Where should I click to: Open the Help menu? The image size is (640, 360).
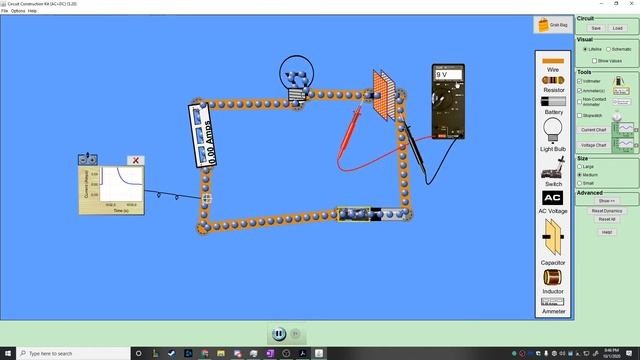(32, 11)
